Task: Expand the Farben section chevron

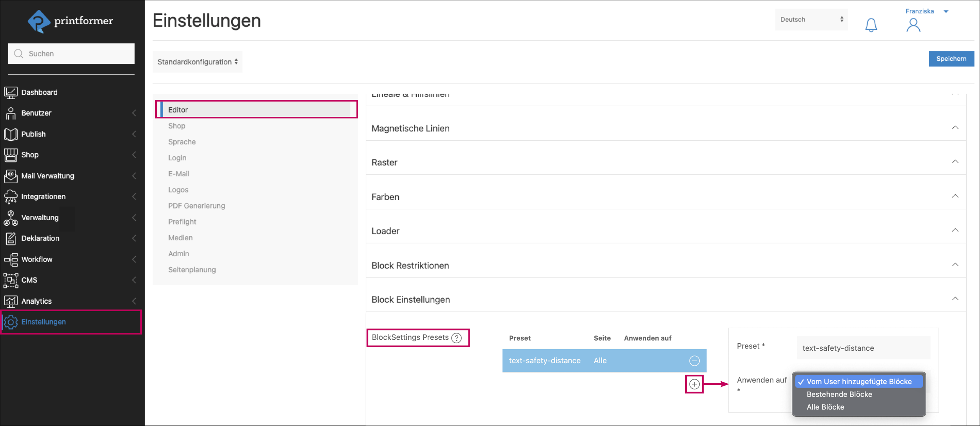Action: (955, 196)
